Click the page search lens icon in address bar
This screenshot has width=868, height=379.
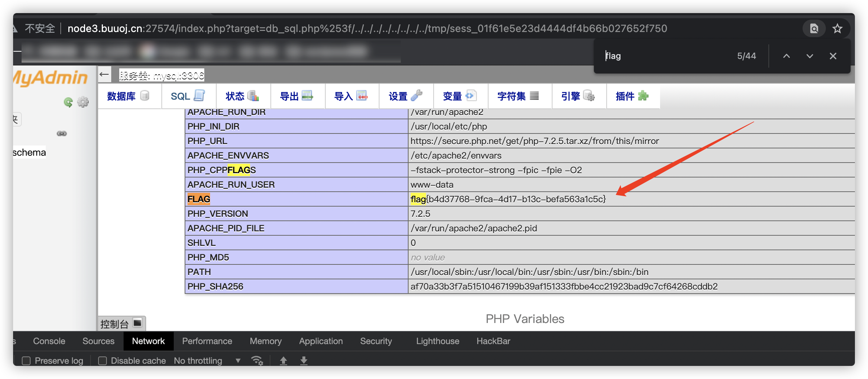814,28
